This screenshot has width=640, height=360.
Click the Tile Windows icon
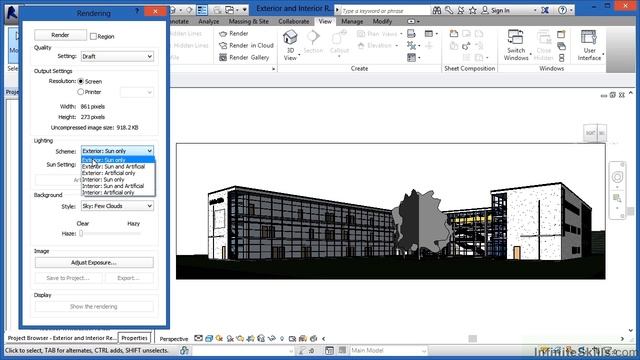tap(562, 58)
